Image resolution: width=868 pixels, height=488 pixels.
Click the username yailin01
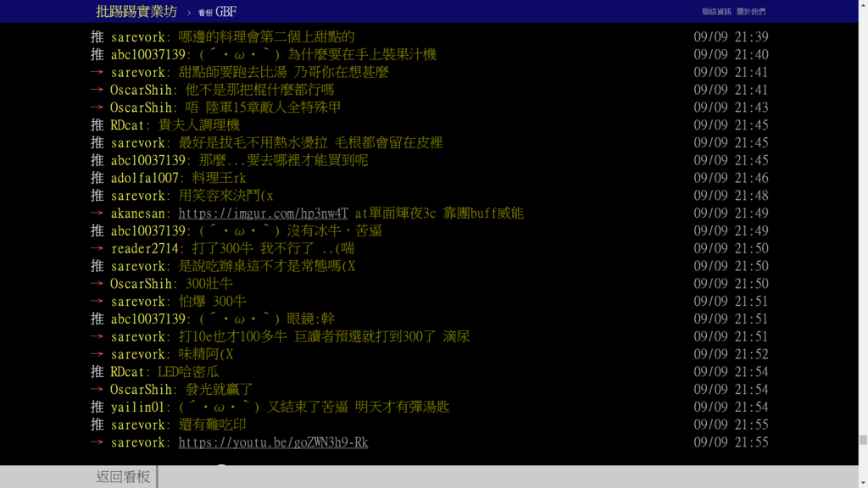(x=138, y=408)
